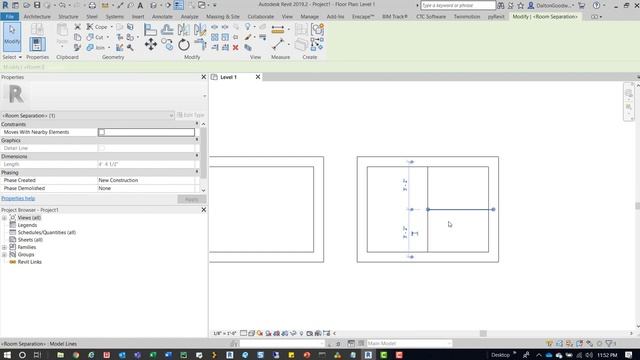
Task: Select the Modify tool
Action: tap(12, 37)
